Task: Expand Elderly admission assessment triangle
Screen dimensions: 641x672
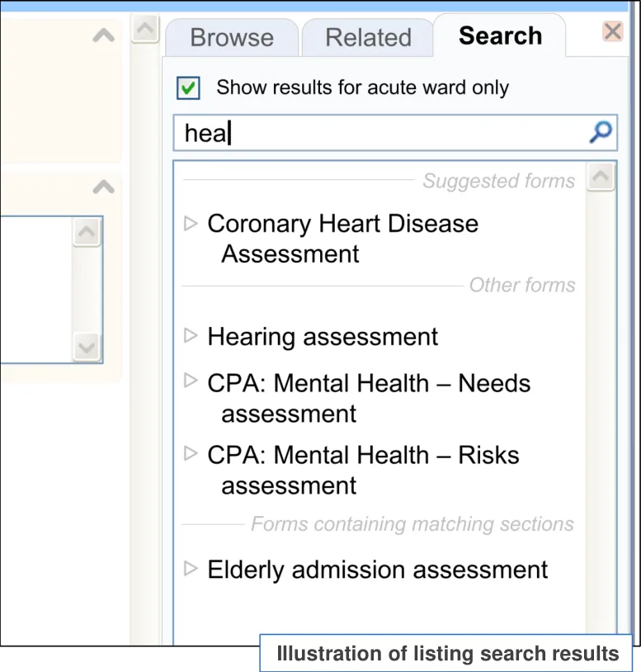Action: point(191,568)
